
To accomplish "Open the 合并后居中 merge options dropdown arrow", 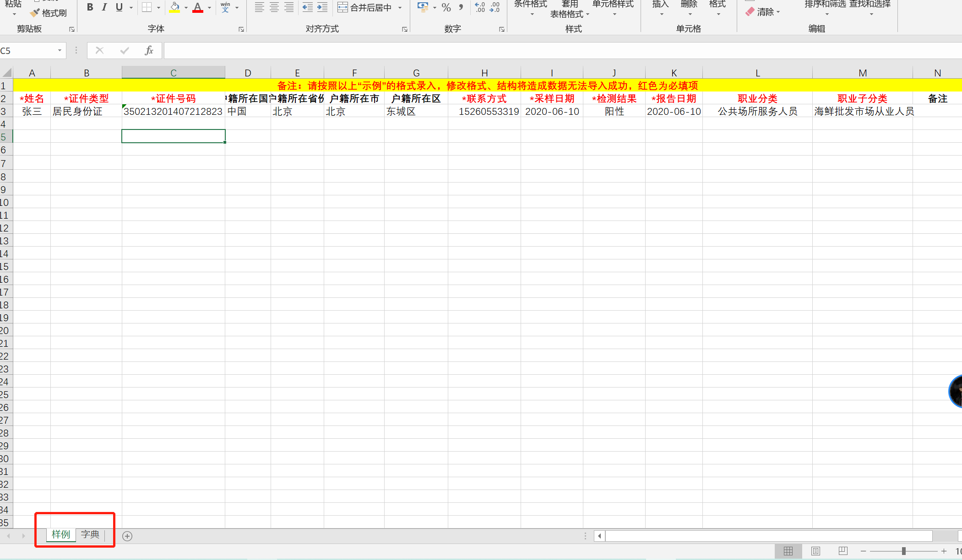I will pyautogui.click(x=400, y=8).
